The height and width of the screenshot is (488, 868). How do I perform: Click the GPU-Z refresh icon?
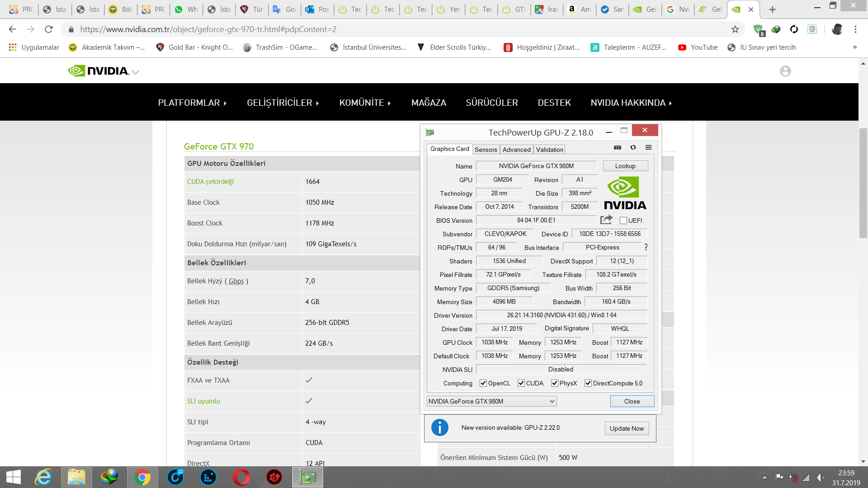(633, 147)
